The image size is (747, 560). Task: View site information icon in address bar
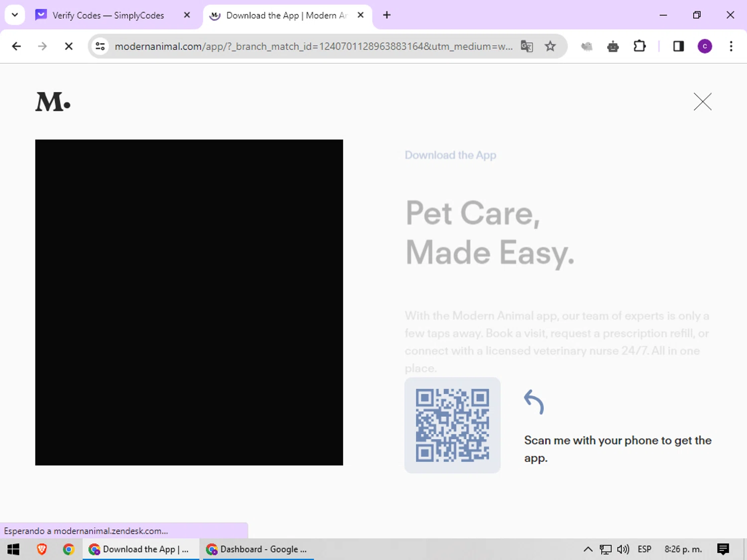[100, 46]
